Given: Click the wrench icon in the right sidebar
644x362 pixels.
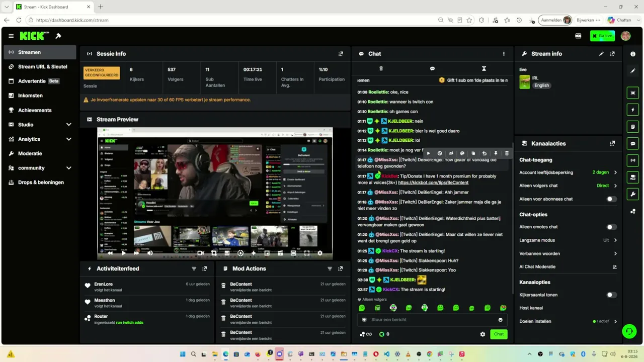Looking at the screenshot, I should tap(633, 194).
